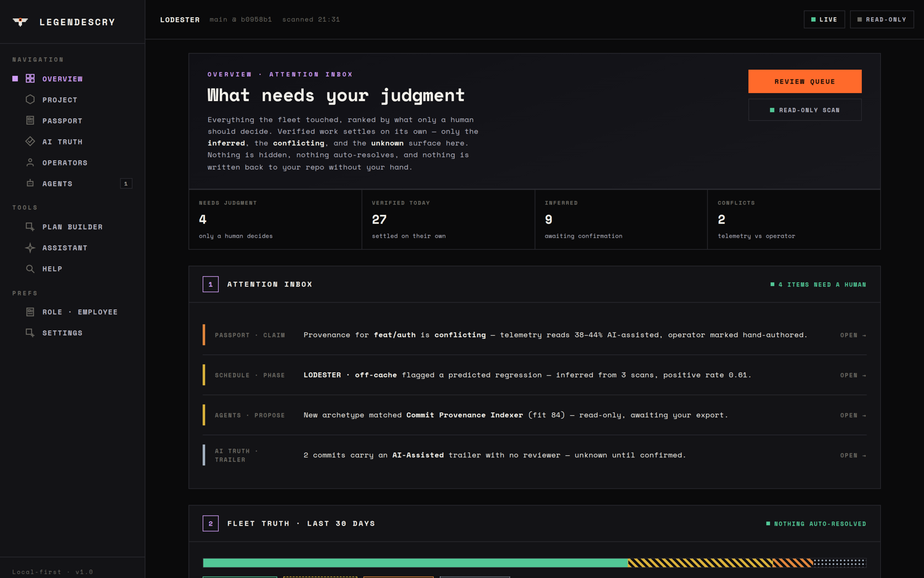Click the Plan Builder icon
The width and height of the screenshot is (924, 578).
click(30, 227)
